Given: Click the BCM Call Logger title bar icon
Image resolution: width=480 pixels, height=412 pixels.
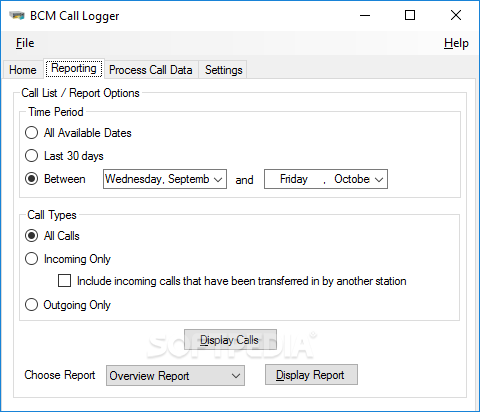Looking at the screenshot, I should pos(17,16).
